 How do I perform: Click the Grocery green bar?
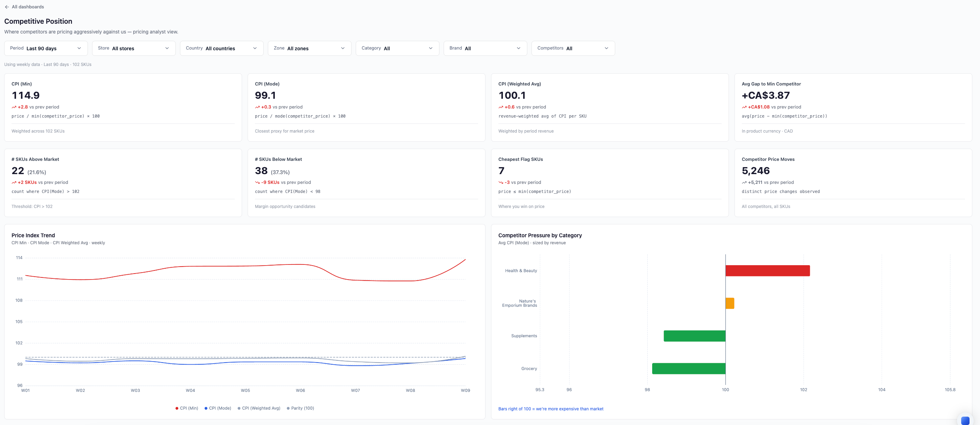(688, 369)
